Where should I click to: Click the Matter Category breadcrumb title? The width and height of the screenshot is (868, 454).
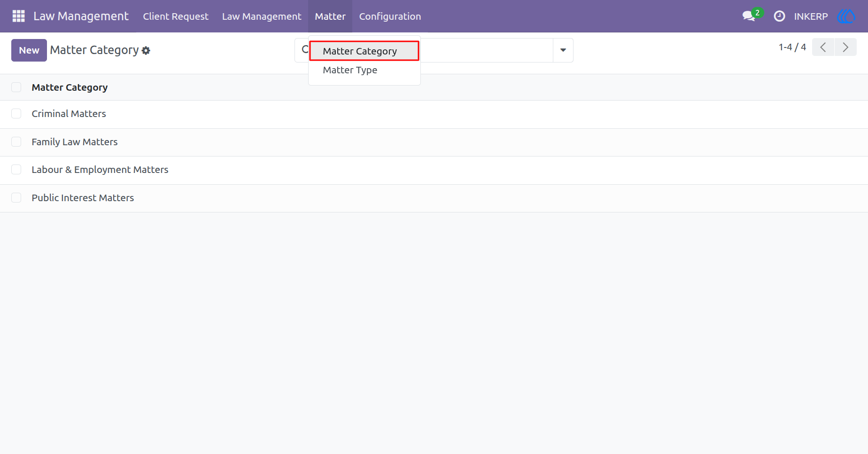(x=94, y=50)
